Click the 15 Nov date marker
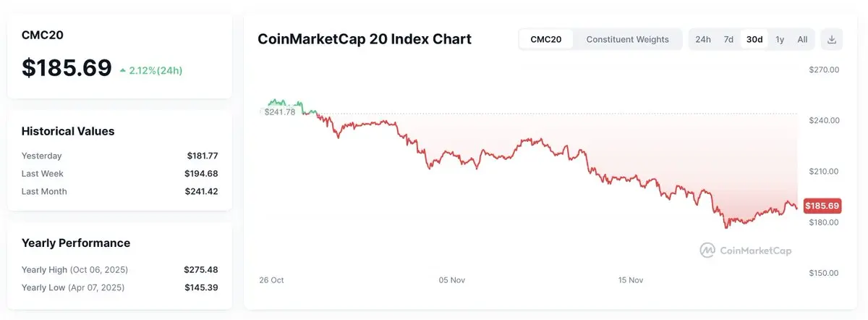The height and width of the screenshot is (320, 868). point(631,279)
